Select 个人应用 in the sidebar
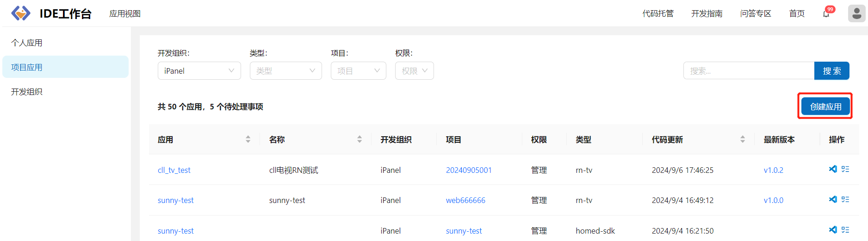The width and height of the screenshot is (868, 241). click(x=27, y=43)
